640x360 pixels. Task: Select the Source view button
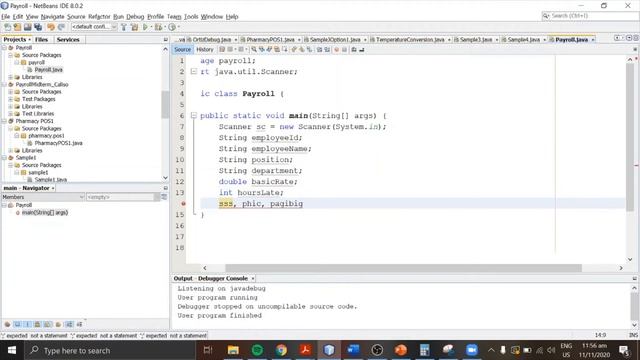[182, 49]
